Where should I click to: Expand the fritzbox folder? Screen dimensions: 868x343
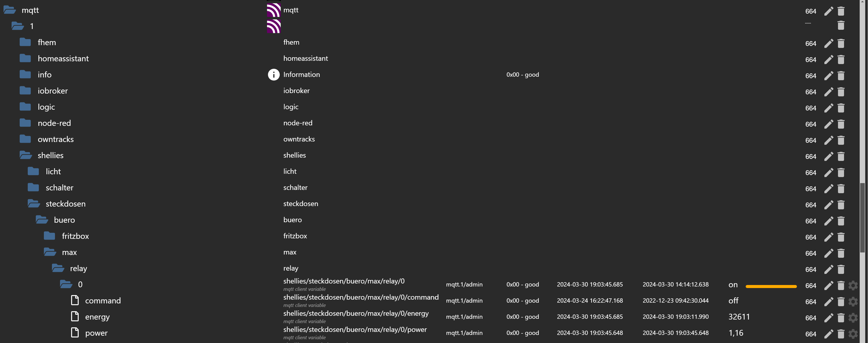(49, 236)
